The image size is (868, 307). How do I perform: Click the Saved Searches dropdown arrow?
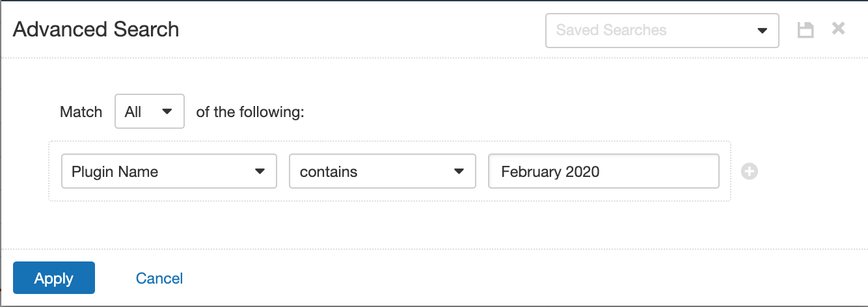click(762, 31)
